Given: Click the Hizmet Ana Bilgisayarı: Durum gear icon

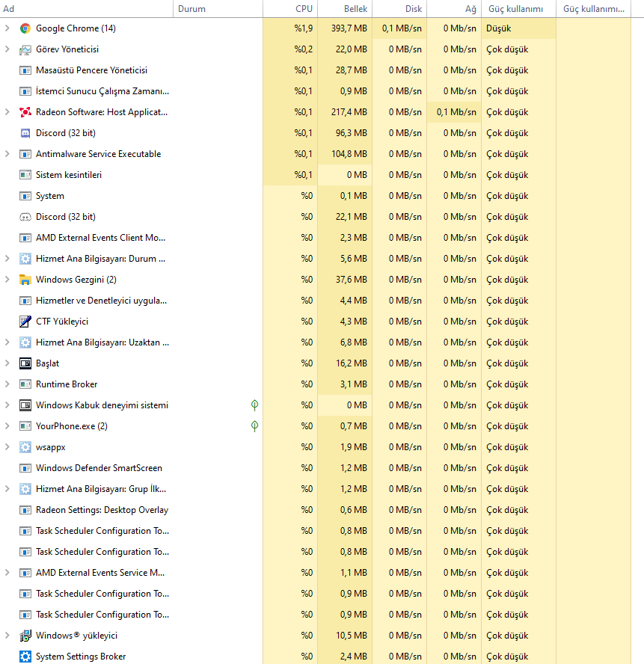Looking at the screenshot, I should pyautogui.click(x=25, y=259).
